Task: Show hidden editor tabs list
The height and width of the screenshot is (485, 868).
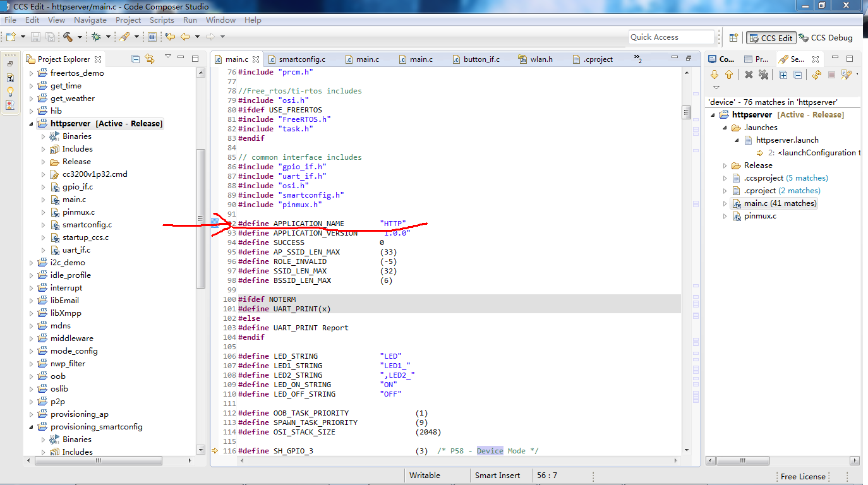Action: click(638, 59)
